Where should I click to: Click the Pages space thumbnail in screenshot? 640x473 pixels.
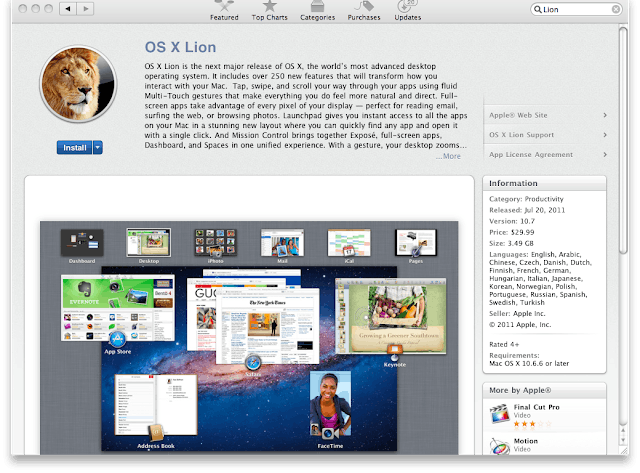(x=416, y=243)
